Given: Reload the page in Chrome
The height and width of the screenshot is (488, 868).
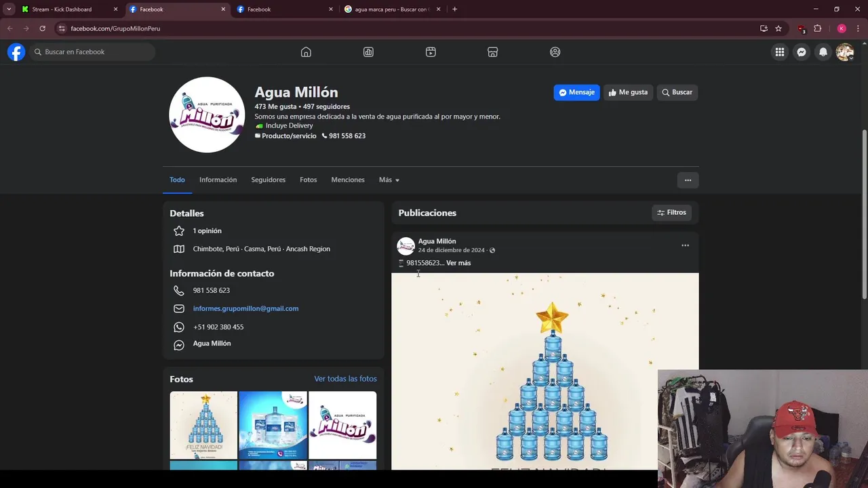Looking at the screenshot, I should point(42,28).
